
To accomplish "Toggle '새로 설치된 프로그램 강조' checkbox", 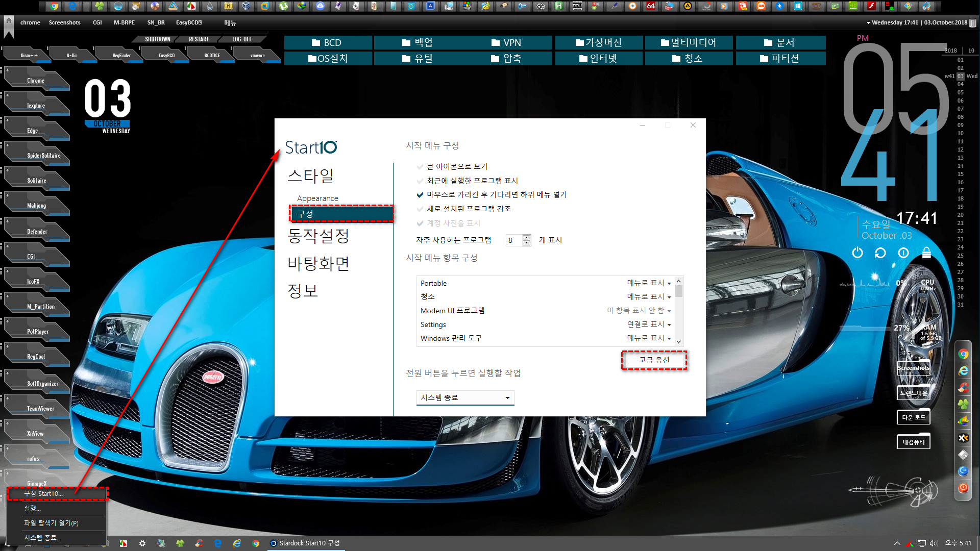I will (420, 209).
